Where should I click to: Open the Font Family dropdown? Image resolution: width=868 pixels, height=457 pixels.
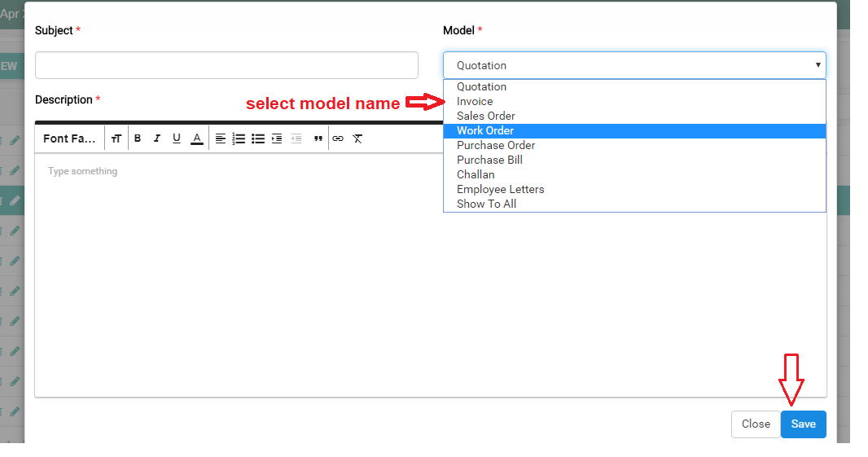(70, 138)
